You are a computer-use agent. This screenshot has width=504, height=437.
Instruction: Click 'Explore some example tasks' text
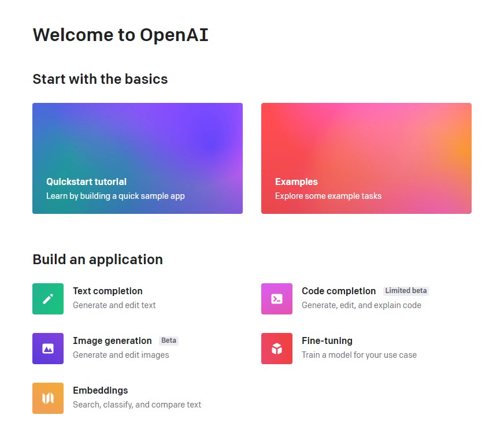328,196
